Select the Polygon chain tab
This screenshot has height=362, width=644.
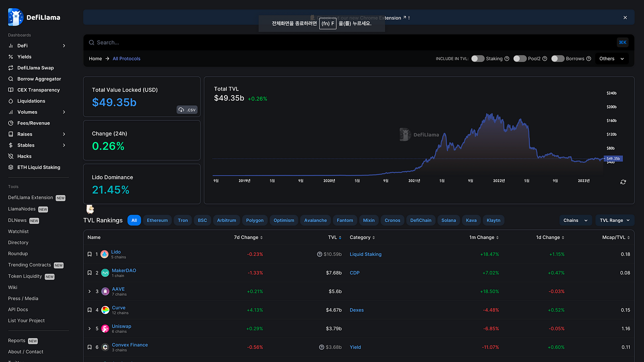click(255, 221)
